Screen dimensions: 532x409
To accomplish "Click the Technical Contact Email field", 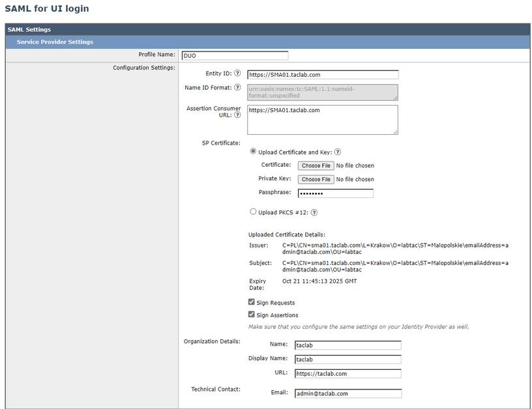I will pyautogui.click(x=348, y=393).
